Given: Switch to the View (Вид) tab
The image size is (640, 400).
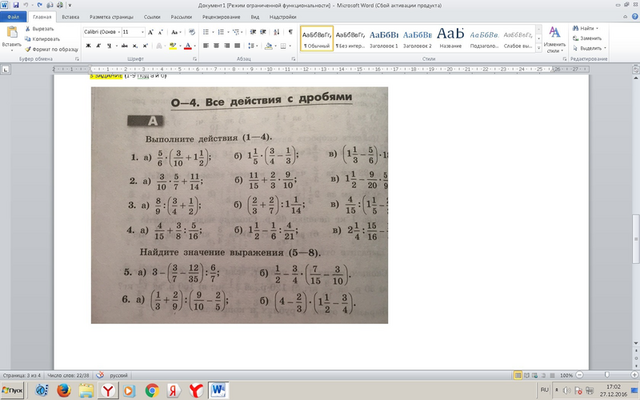Looking at the screenshot, I should tap(255, 17).
